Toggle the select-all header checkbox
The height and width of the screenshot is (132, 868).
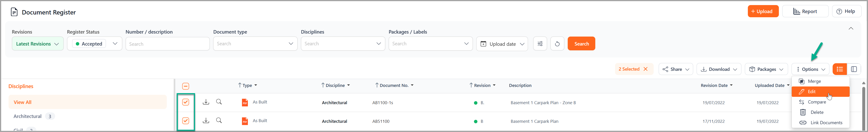tap(186, 86)
